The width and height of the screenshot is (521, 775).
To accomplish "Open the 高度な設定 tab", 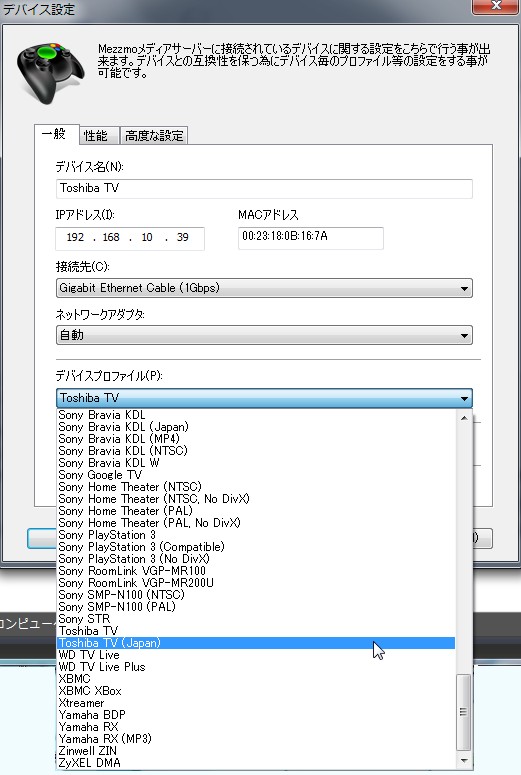I will pos(154,135).
